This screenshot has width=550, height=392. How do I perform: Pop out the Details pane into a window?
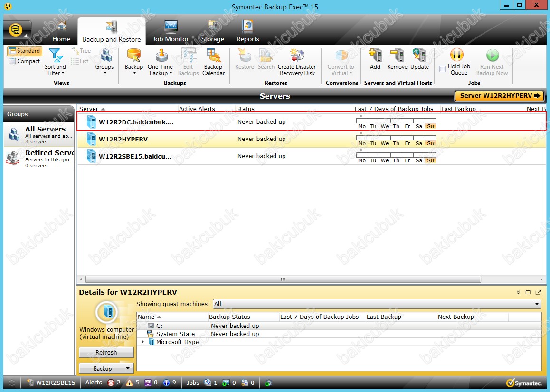(538, 292)
